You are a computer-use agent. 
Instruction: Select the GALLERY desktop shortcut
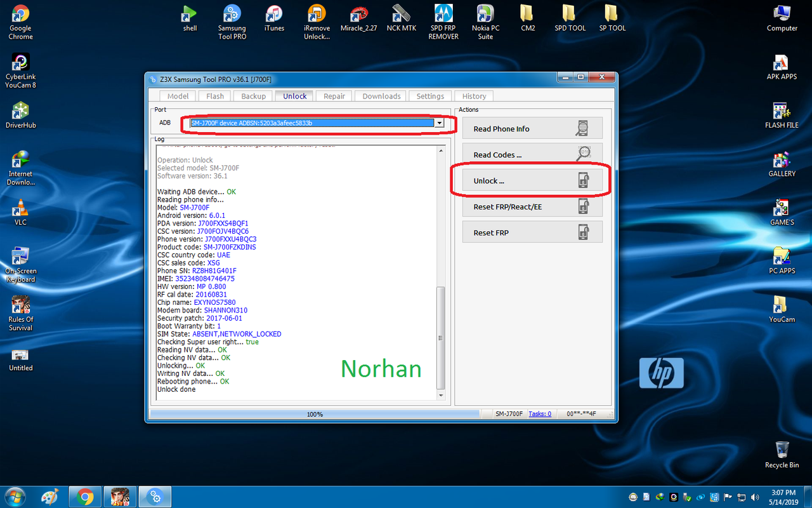tap(782, 164)
